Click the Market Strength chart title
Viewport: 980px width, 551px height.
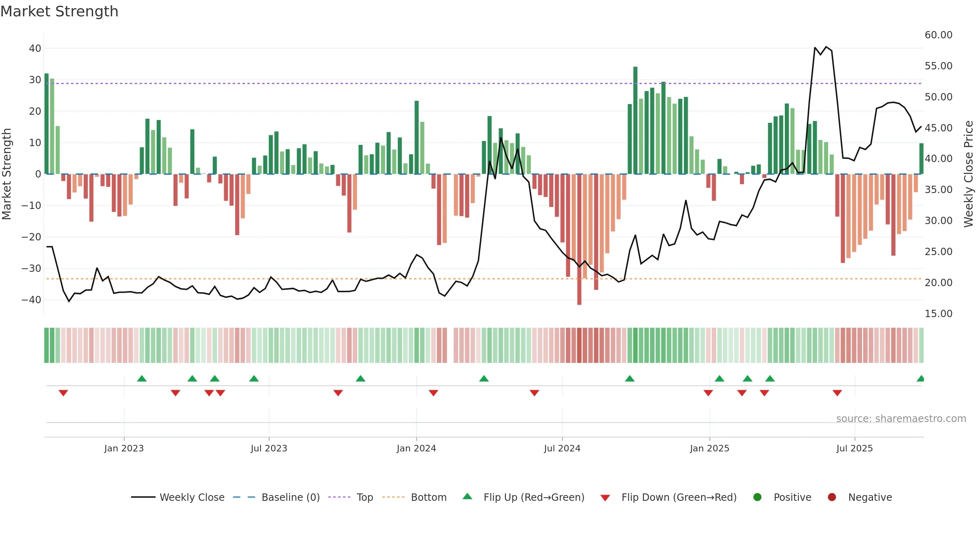(59, 11)
